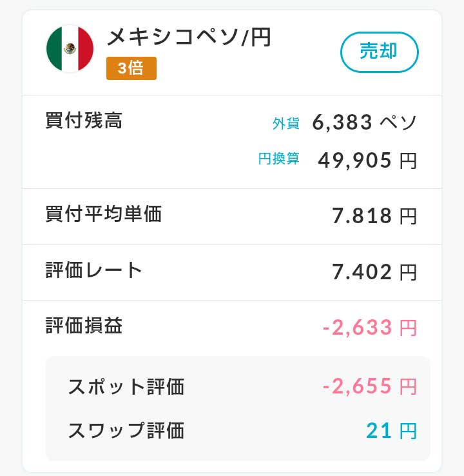Tap the 外貨 label
This screenshot has width=464, height=476.
[286, 124]
